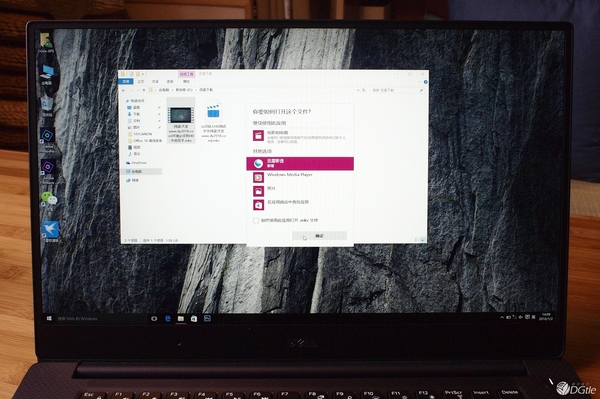Open the 101CANON folder in navigation pane
Image resolution: width=600 pixels, height=399 pixels.
[140, 134]
